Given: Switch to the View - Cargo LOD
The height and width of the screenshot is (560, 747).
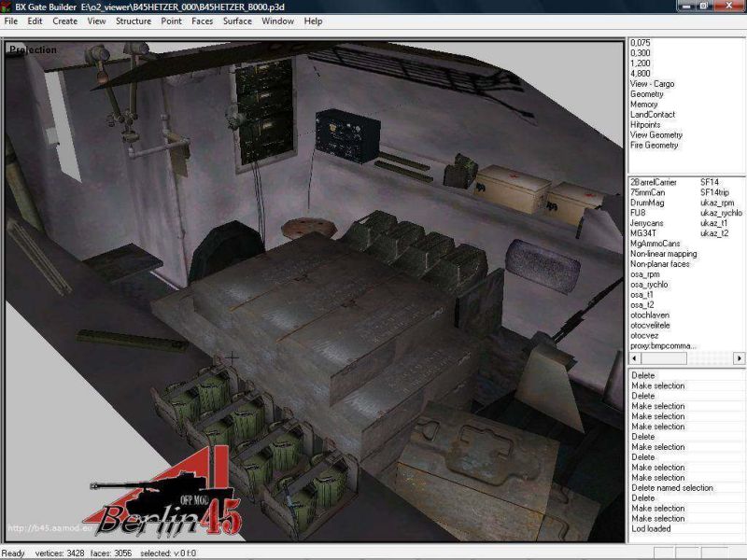Looking at the screenshot, I should point(652,84).
